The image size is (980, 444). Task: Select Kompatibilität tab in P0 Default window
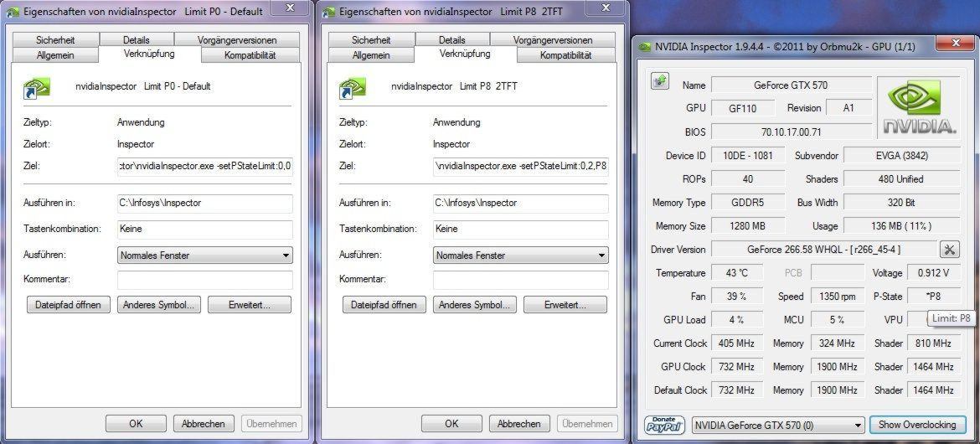pyautogui.click(x=250, y=55)
